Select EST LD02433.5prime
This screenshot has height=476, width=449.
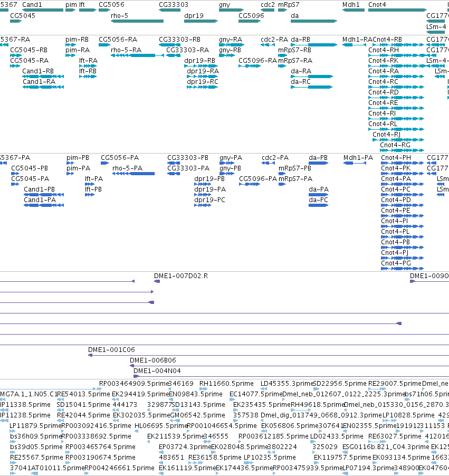click(x=337, y=436)
